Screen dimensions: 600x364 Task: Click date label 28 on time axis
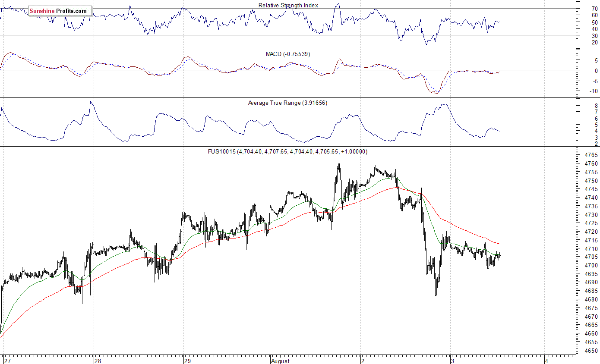pyautogui.click(x=98, y=361)
